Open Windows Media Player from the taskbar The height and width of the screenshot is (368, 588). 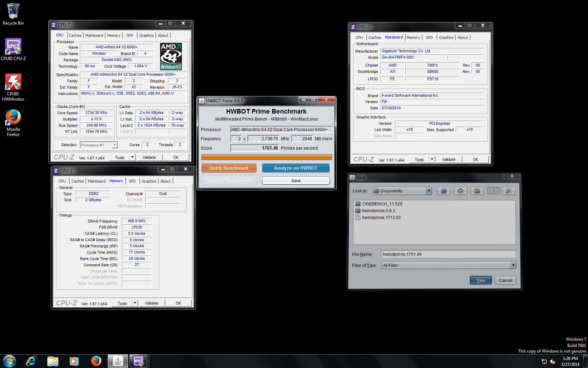click(x=74, y=361)
